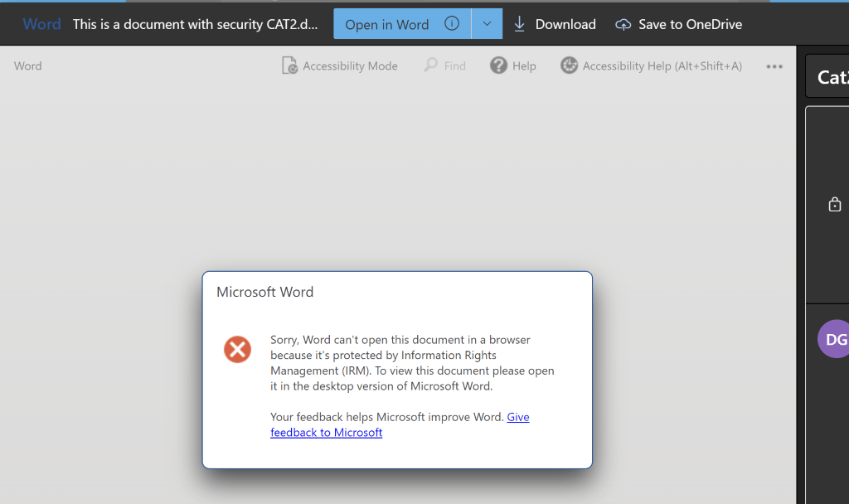The width and height of the screenshot is (849, 504).
Task: Click the Download arrow icon
Action: click(x=520, y=24)
